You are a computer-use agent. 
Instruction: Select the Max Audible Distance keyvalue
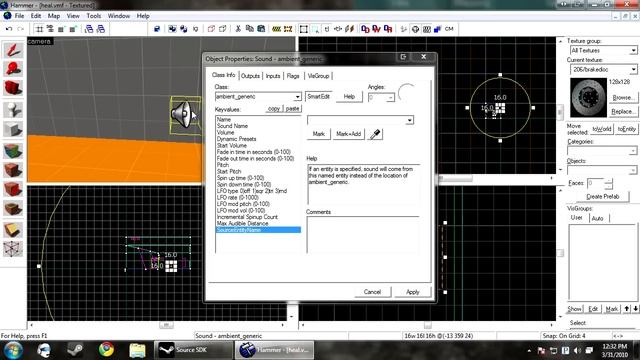click(242, 224)
